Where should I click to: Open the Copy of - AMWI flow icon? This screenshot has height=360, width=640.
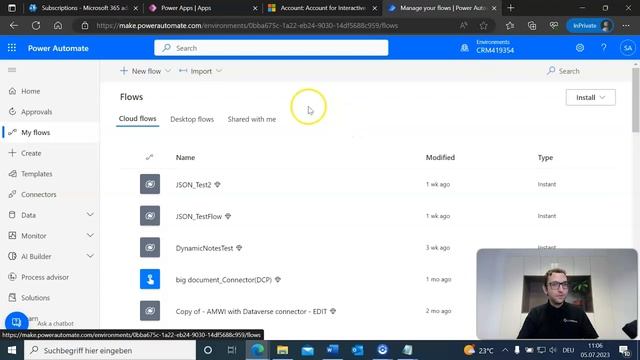[x=150, y=311]
